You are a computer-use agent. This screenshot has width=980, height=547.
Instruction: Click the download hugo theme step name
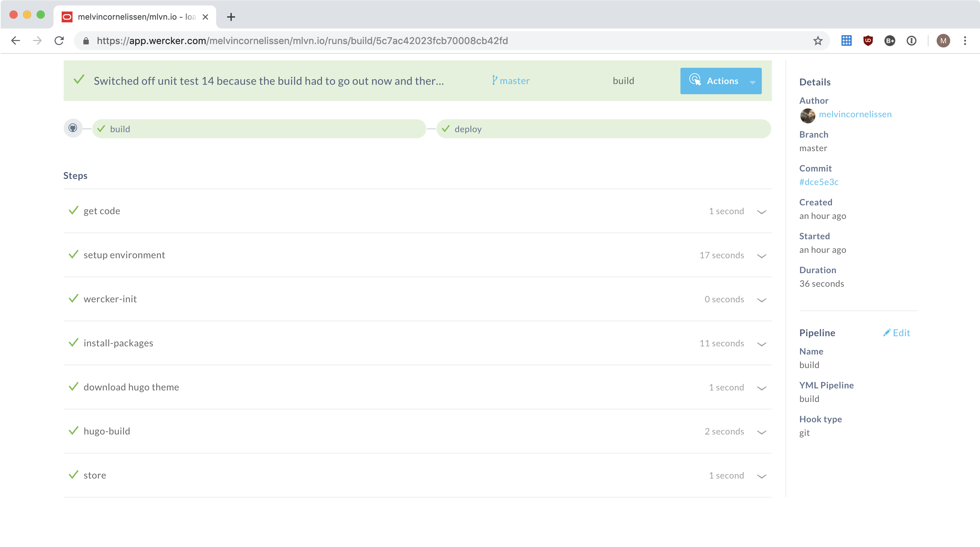click(x=131, y=387)
